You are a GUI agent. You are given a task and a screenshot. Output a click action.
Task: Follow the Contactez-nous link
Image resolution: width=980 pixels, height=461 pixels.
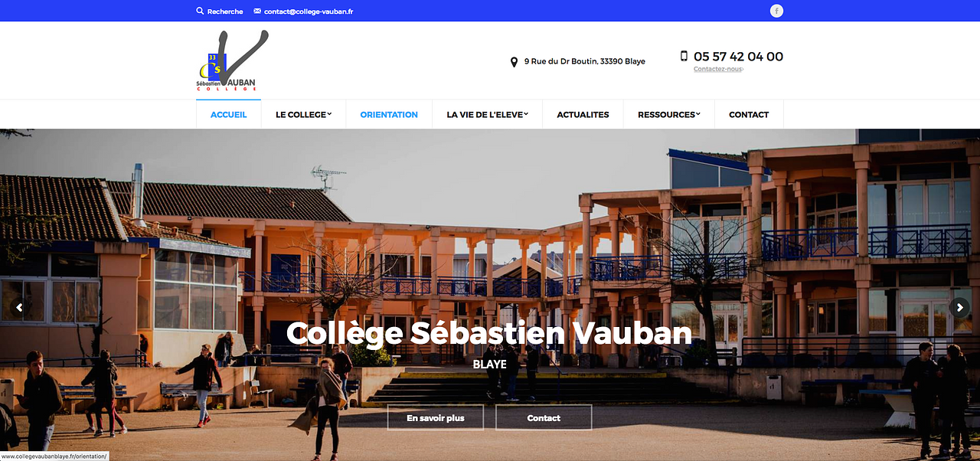tap(718, 70)
